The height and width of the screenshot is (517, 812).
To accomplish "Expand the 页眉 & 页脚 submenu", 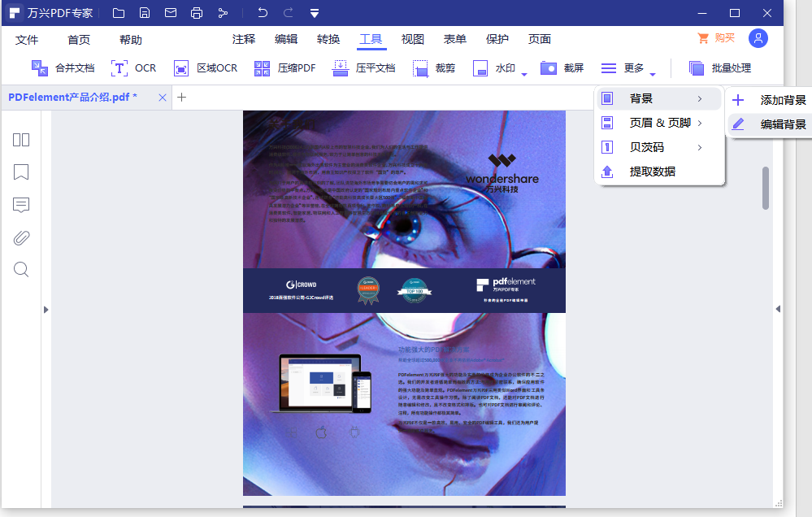I will (x=659, y=123).
